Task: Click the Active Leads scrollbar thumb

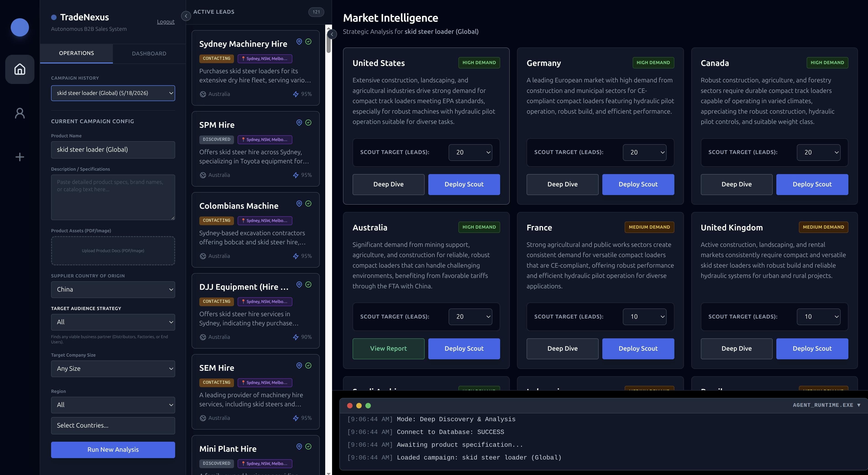Action: [x=329, y=43]
